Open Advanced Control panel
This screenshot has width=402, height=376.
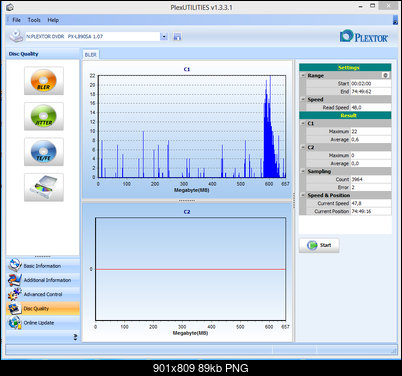coord(43,294)
